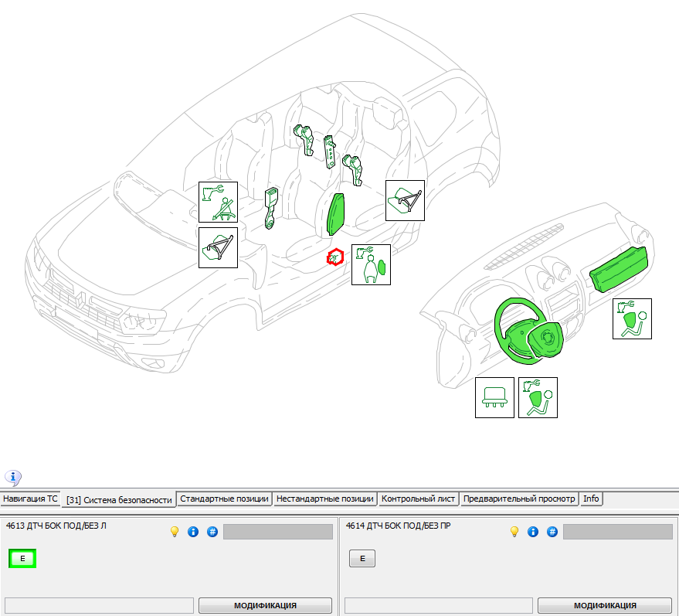The width and height of the screenshot is (679, 616).
Task: Select the green side airbag on the seat
Action: (x=337, y=213)
